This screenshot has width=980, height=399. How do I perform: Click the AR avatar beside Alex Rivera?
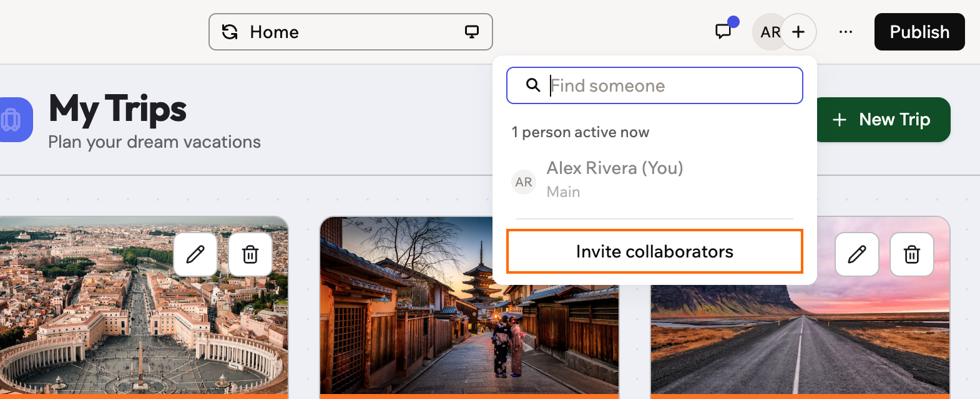(x=524, y=182)
